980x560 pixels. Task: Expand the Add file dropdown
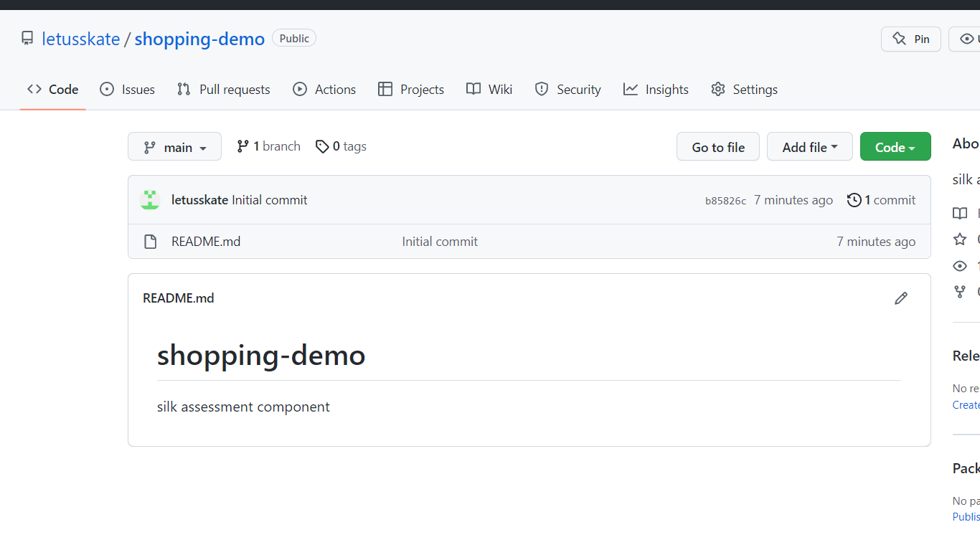click(809, 147)
